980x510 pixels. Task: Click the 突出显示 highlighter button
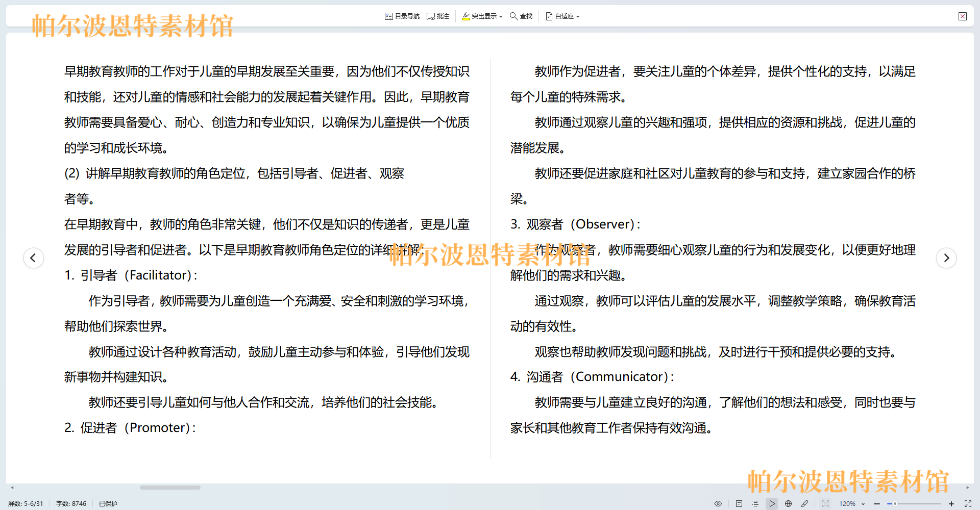pos(482,16)
